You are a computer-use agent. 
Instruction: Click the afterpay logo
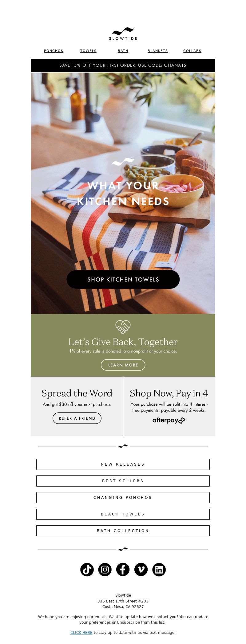(169, 420)
